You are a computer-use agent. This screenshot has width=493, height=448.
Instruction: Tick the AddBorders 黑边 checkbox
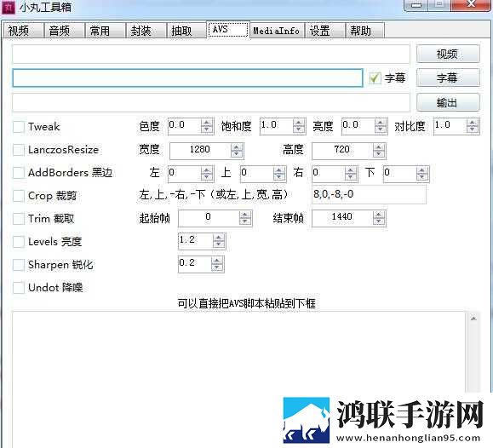18,173
